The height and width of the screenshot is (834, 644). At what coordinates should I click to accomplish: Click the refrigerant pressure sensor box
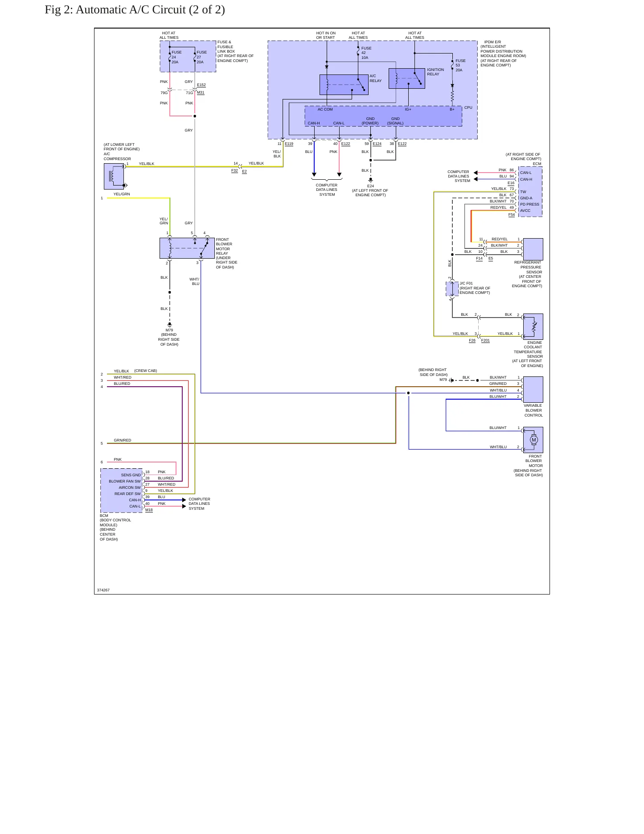[533, 249]
